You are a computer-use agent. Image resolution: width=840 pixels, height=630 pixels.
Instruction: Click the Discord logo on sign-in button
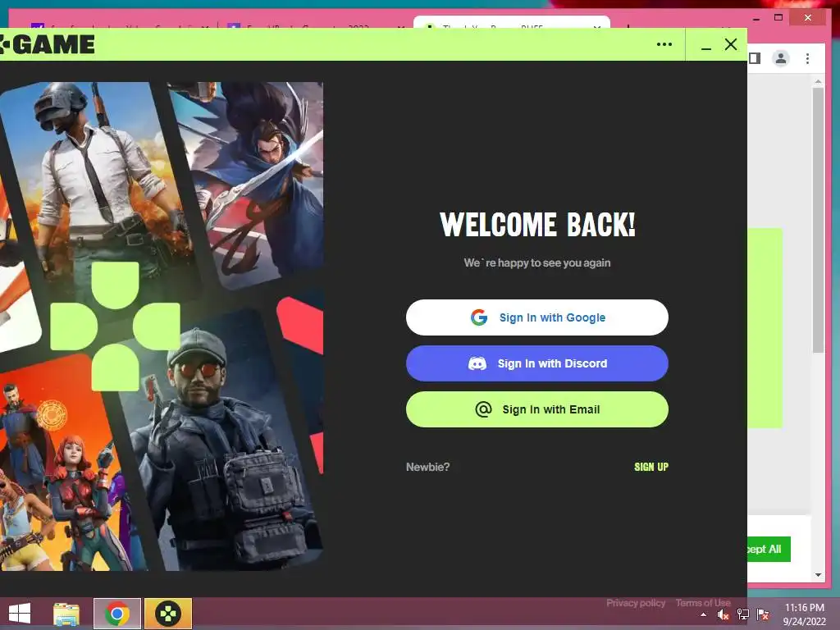click(477, 363)
